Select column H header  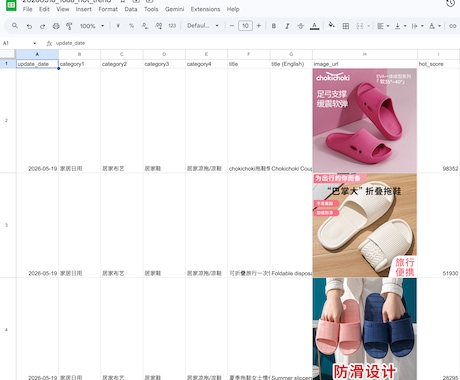(x=365, y=54)
